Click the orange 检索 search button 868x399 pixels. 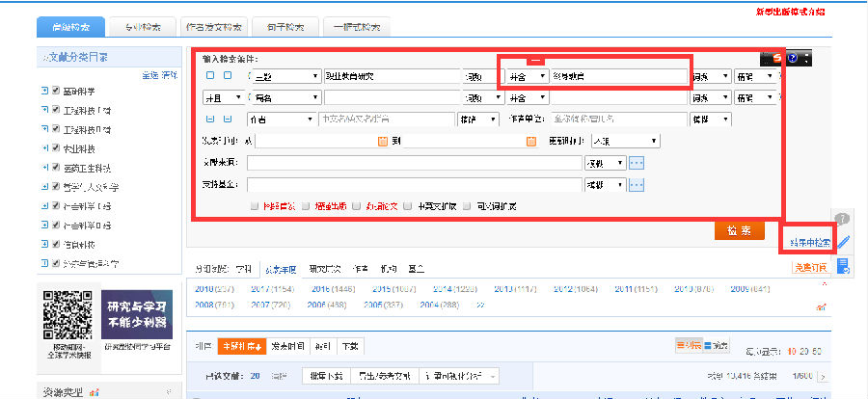pyautogui.click(x=739, y=230)
